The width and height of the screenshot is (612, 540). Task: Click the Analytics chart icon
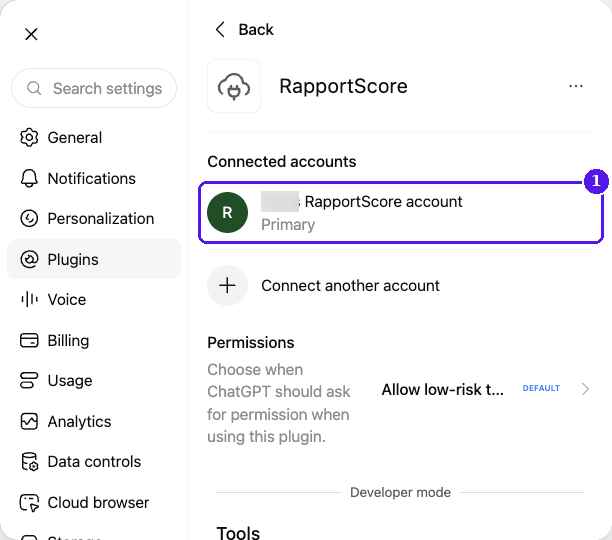pyautogui.click(x=29, y=421)
